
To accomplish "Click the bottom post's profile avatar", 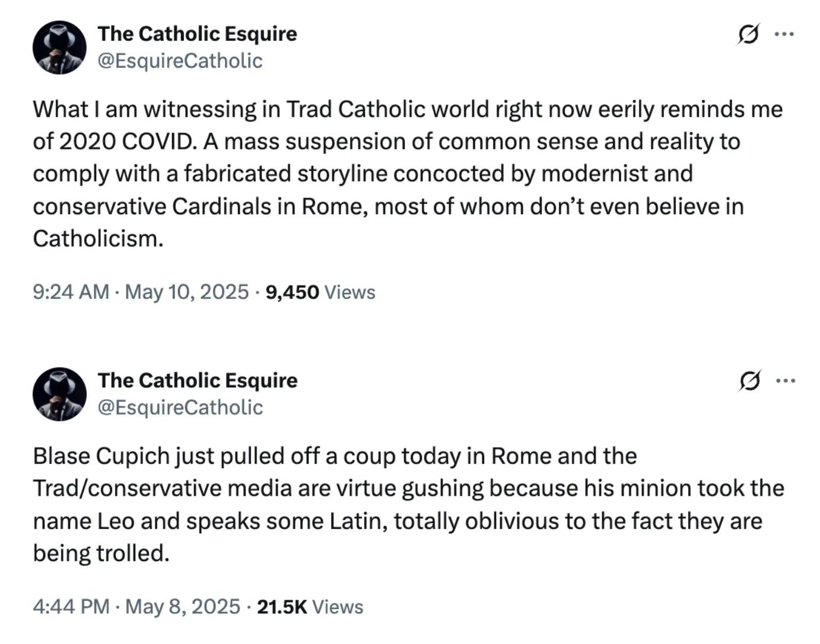I will point(59,394).
